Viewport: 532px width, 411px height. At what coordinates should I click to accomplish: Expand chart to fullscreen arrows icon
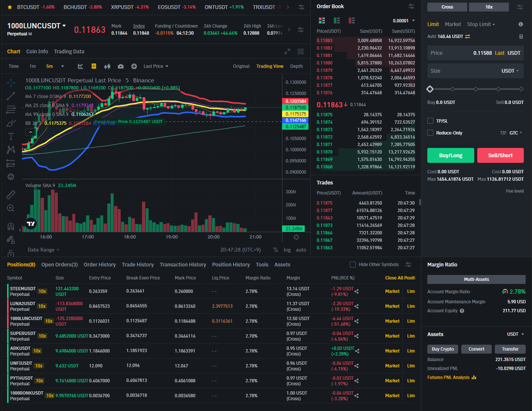(x=287, y=51)
